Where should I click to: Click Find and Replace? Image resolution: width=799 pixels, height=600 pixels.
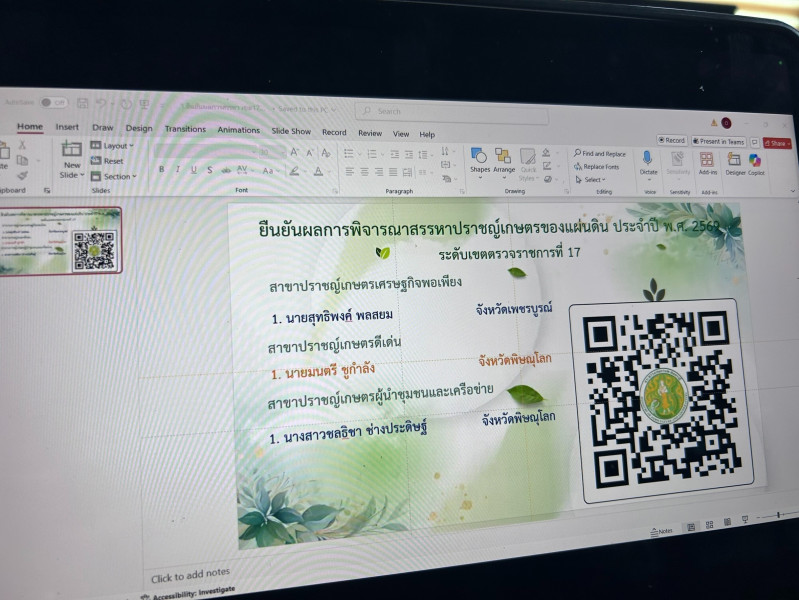coord(600,154)
